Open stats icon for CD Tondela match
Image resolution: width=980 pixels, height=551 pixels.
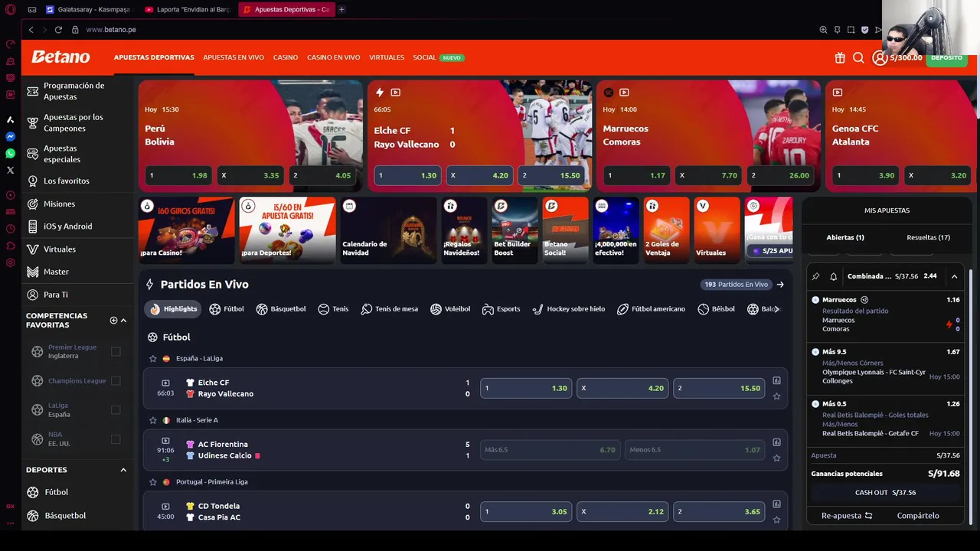tap(776, 504)
